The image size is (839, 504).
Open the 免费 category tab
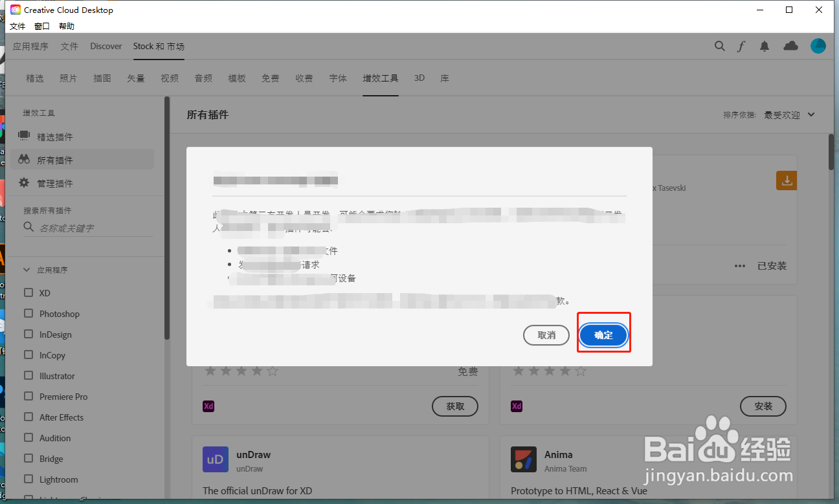pos(271,78)
